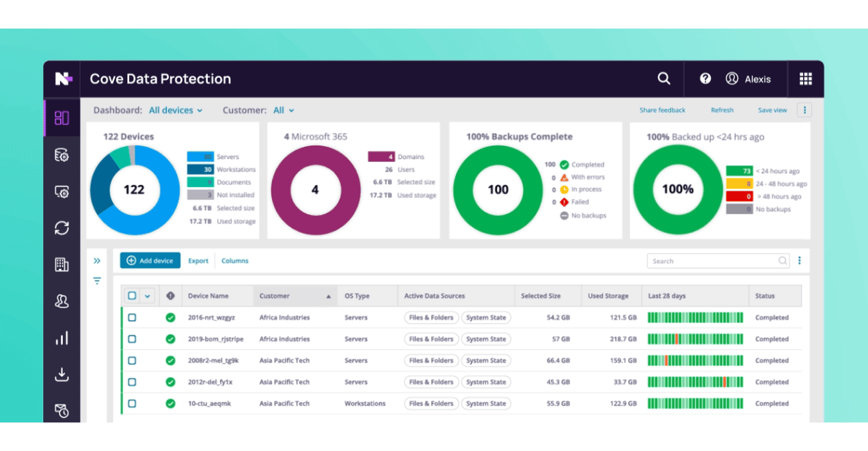
Task: Sort by the Customer column header
Action: [x=295, y=296]
